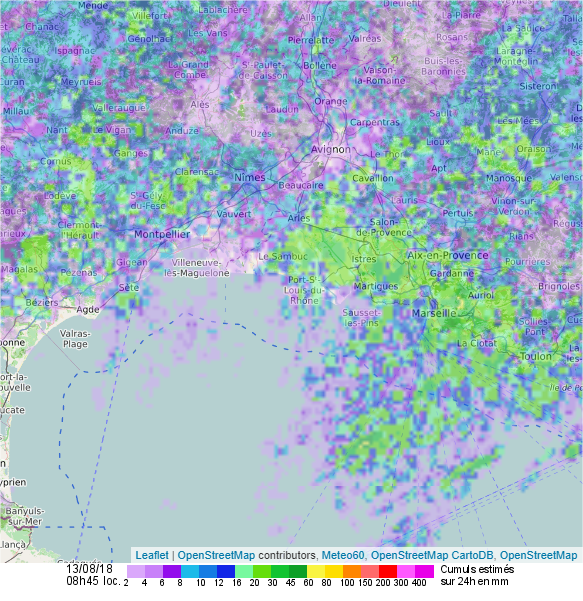This screenshot has height=601, width=583.
Task: Open the Leaflet attribution link
Action: click(x=152, y=555)
